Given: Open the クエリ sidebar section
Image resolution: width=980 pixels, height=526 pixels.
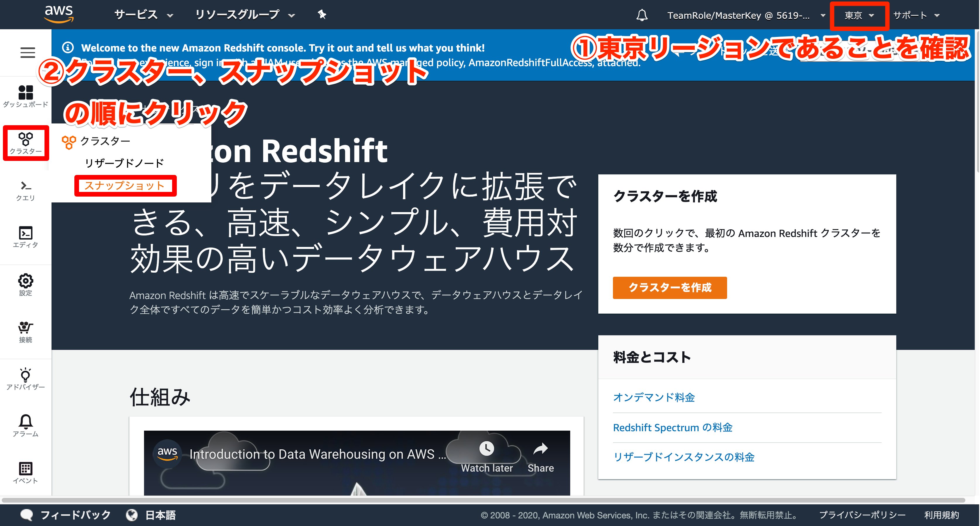Looking at the screenshot, I should coord(25,190).
